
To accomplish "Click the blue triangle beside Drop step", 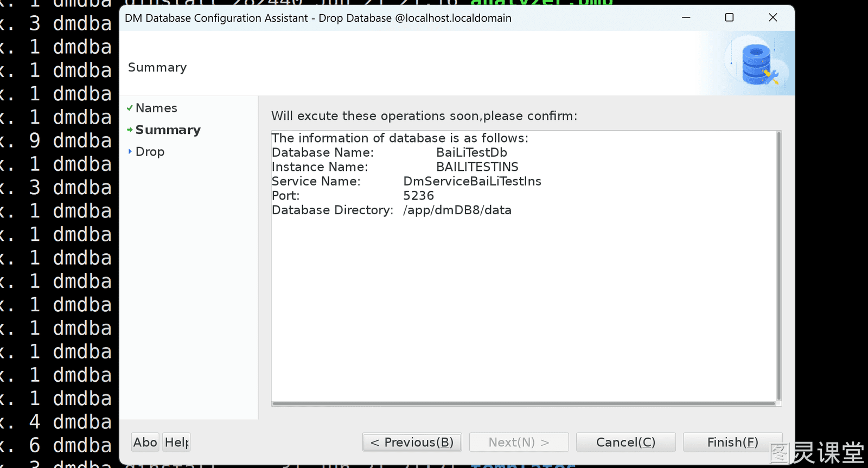I will [130, 151].
